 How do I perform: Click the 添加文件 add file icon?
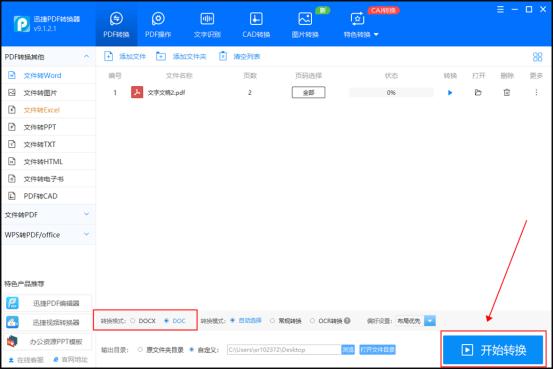tap(108, 56)
